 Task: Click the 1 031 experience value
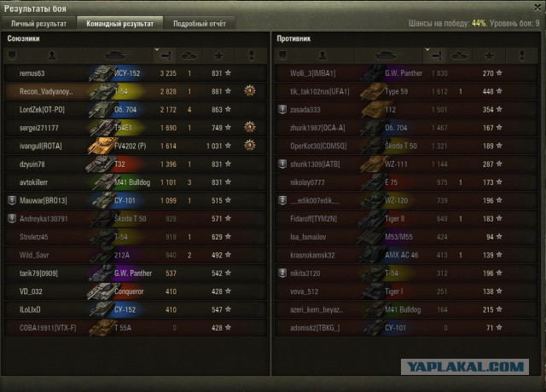(214, 146)
